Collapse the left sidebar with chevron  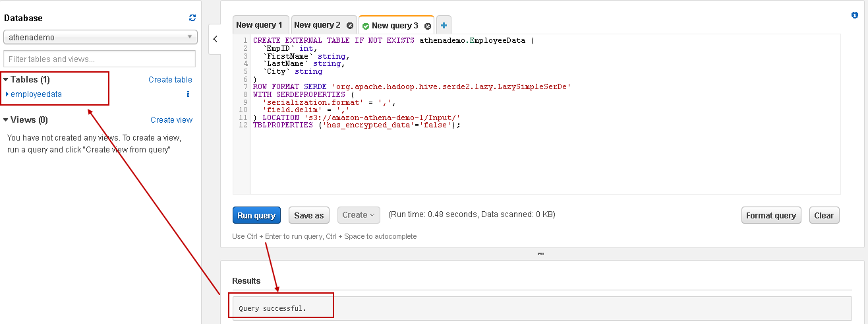point(215,40)
